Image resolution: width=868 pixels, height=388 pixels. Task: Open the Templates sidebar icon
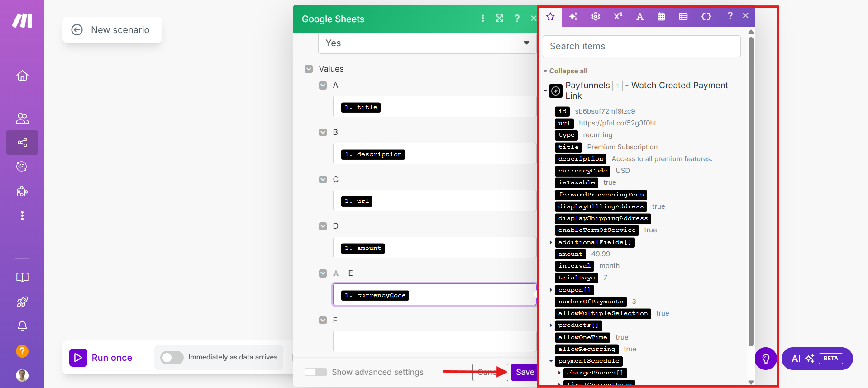coord(22,167)
